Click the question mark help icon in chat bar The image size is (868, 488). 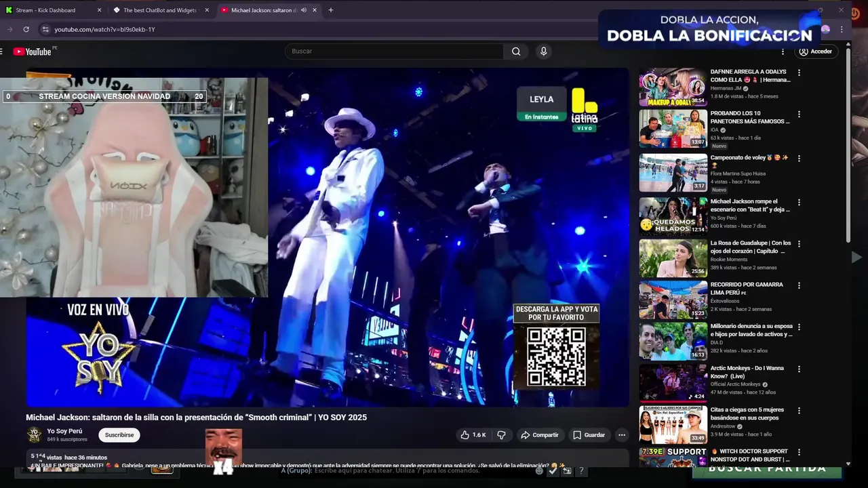[x=581, y=470]
